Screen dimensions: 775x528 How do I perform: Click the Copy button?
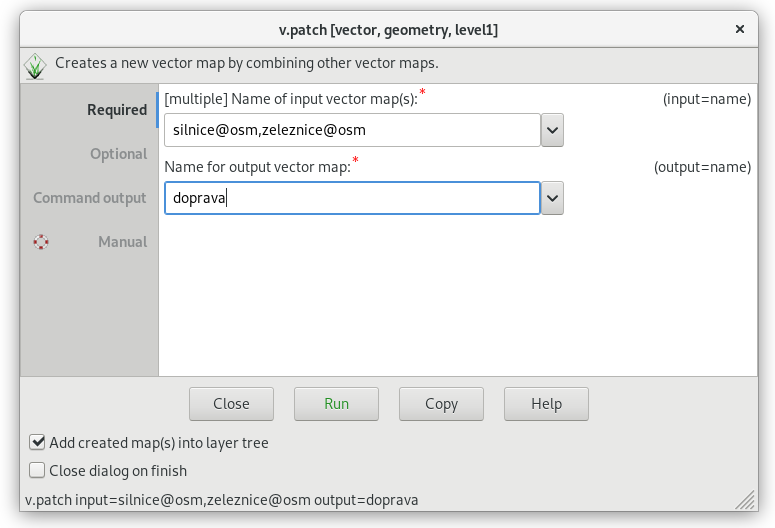coord(441,404)
